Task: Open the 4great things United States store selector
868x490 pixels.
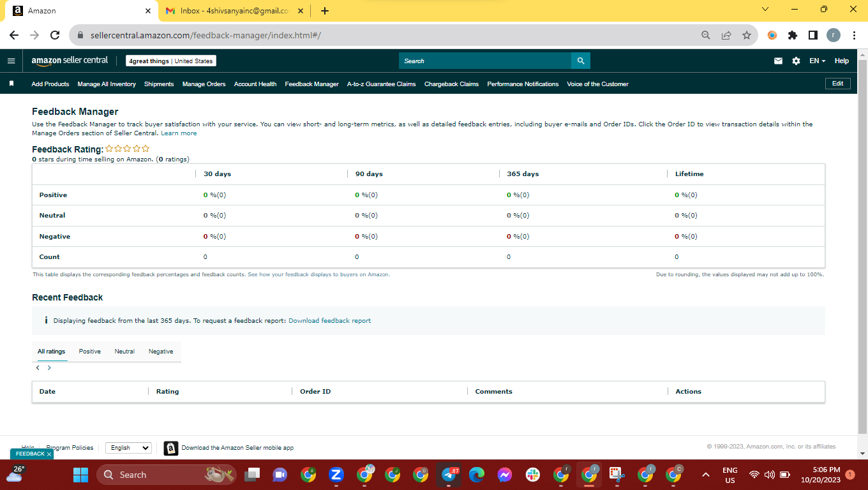Action: (x=170, y=61)
